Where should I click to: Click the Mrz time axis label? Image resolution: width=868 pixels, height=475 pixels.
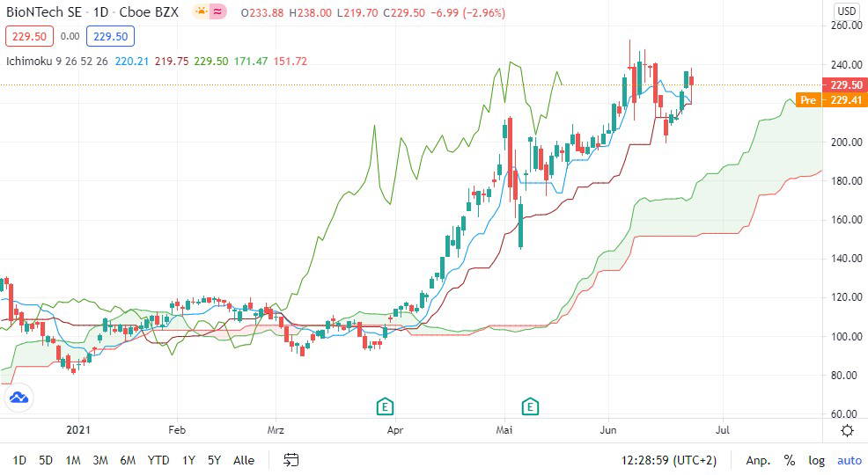276,429
